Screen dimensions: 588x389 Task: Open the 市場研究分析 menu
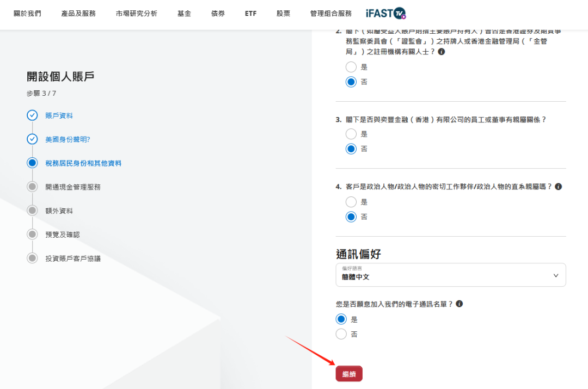[x=137, y=14]
